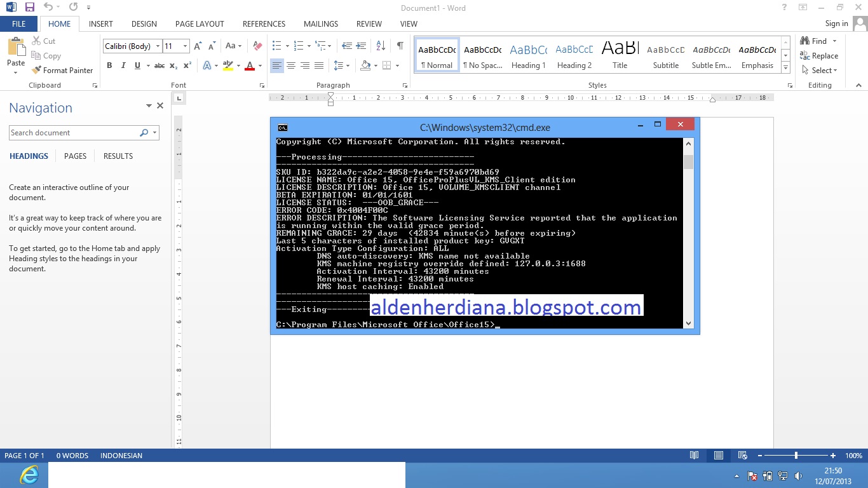The height and width of the screenshot is (488, 868).
Task: Click cmd window scrollbar down arrow
Action: pos(688,323)
